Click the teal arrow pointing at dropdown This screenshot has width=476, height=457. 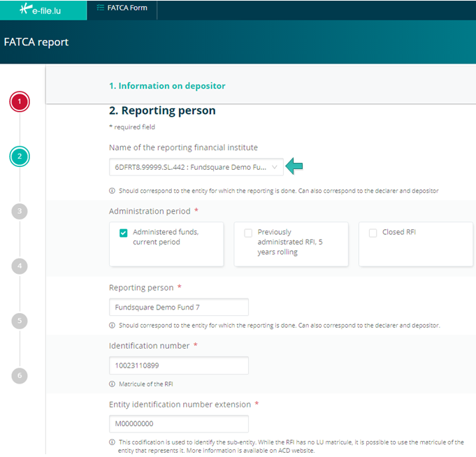tap(294, 166)
